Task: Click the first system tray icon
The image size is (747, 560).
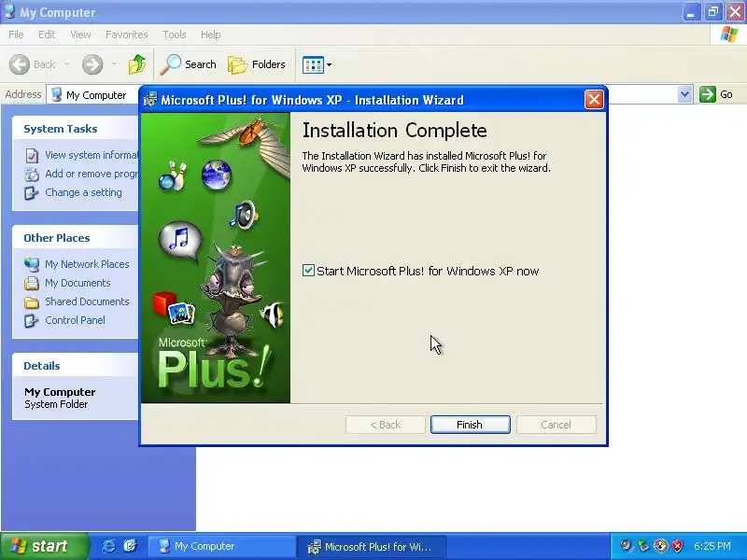Action: [x=626, y=546]
